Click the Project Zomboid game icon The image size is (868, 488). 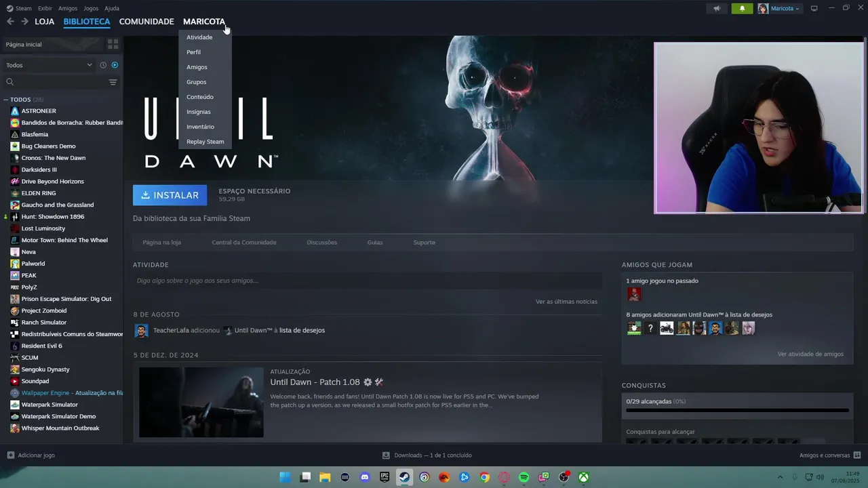(x=15, y=311)
